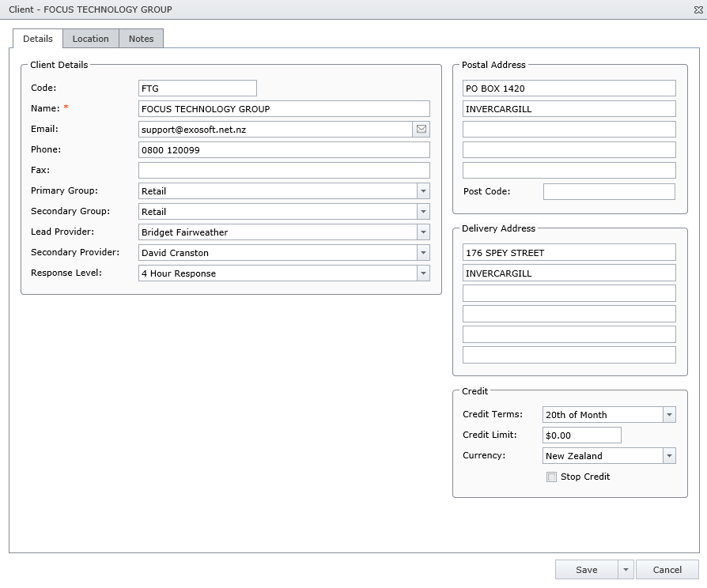Switch to the Notes tab
707x588 pixels.
[141, 39]
